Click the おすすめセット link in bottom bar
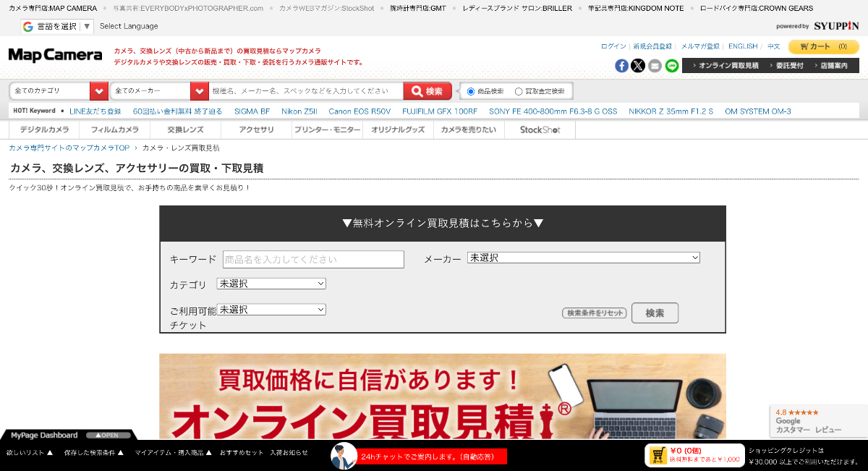868x471 pixels. click(x=242, y=453)
